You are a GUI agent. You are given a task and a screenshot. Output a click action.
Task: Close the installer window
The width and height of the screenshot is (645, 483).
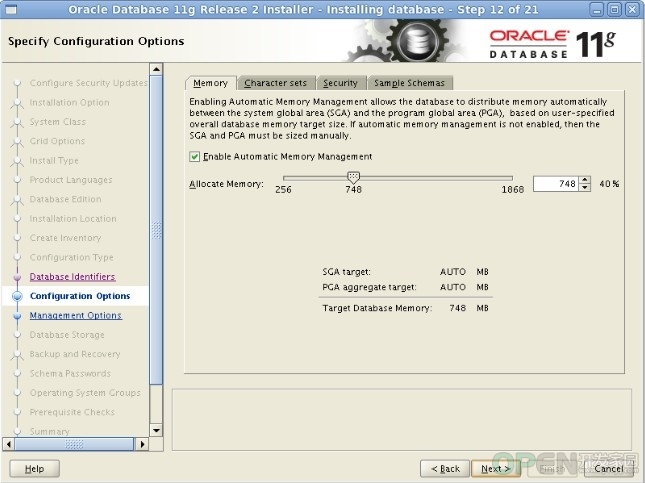tap(632, 9)
